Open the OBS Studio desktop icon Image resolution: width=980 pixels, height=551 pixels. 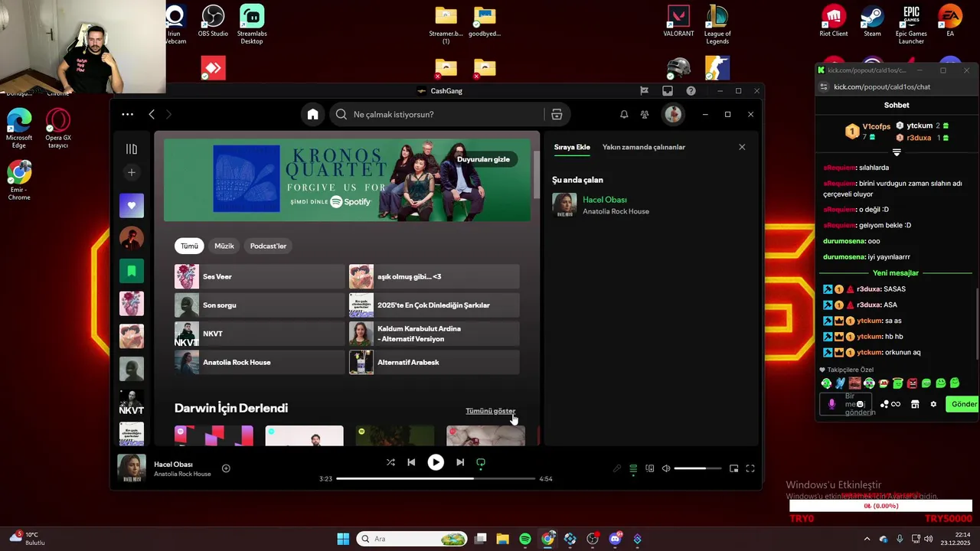[213, 21]
